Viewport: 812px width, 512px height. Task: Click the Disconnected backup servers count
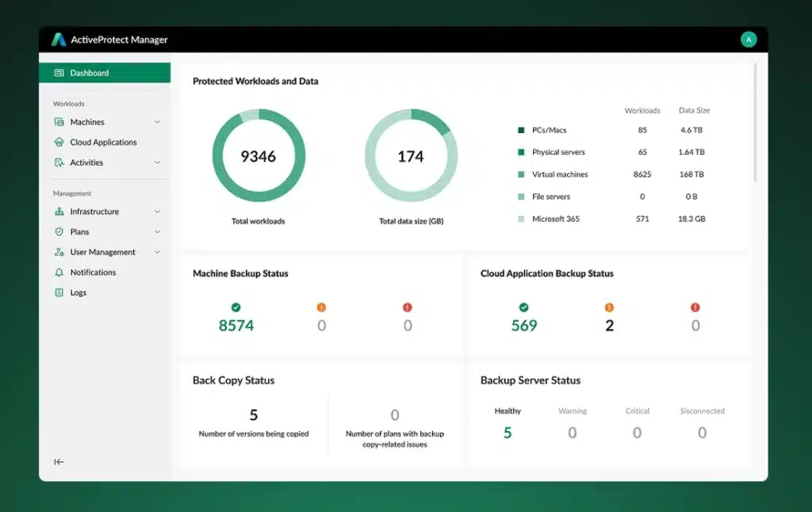point(703,433)
